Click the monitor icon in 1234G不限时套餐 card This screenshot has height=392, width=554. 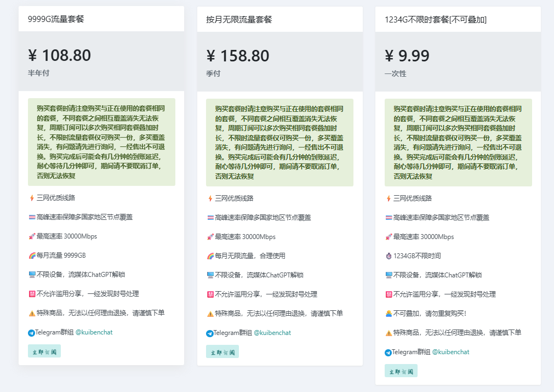pyautogui.click(x=389, y=275)
